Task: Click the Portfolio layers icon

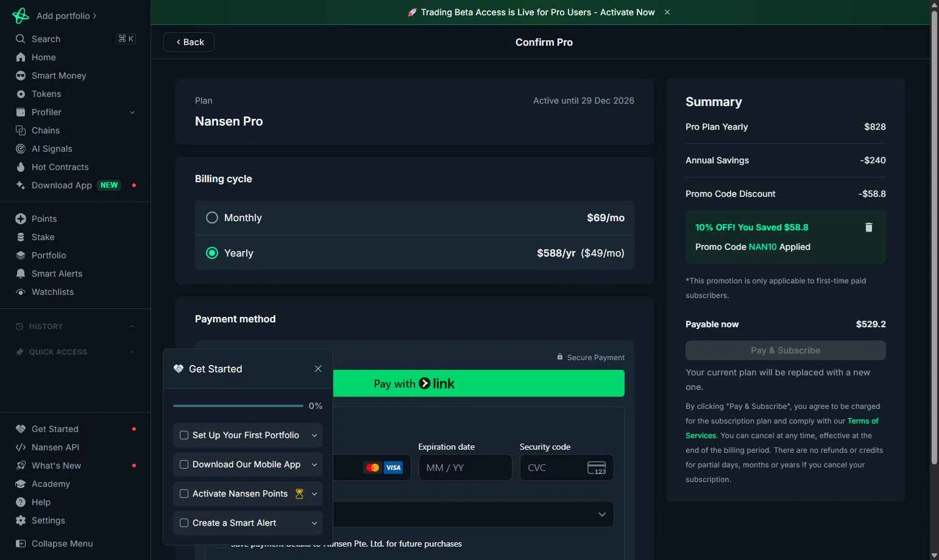Action: [21, 255]
